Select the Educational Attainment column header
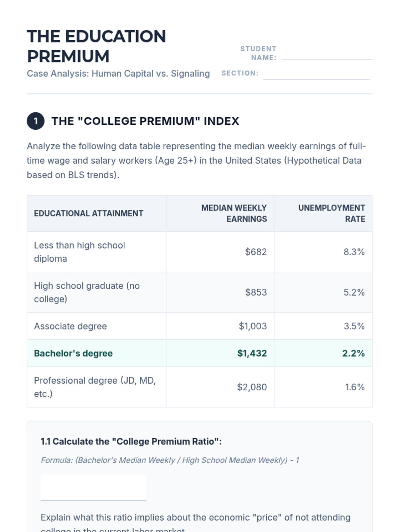The width and height of the screenshot is (399, 532). click(89, 213)
